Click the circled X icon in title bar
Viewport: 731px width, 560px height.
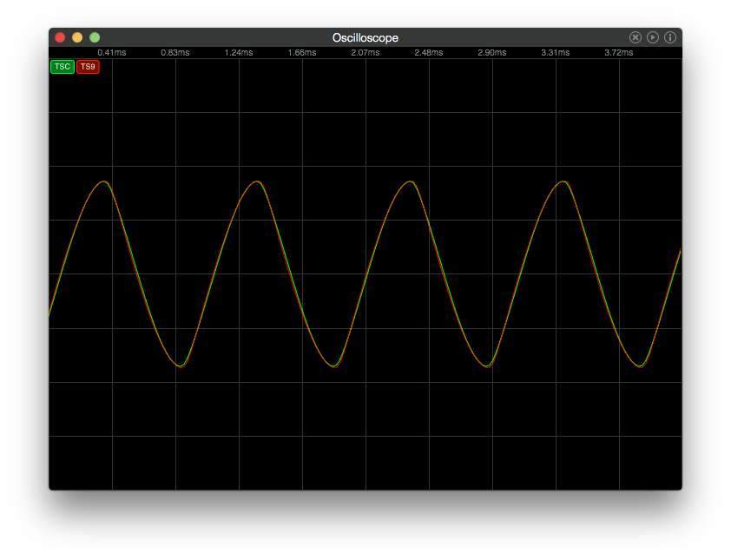tap(636, 37)
